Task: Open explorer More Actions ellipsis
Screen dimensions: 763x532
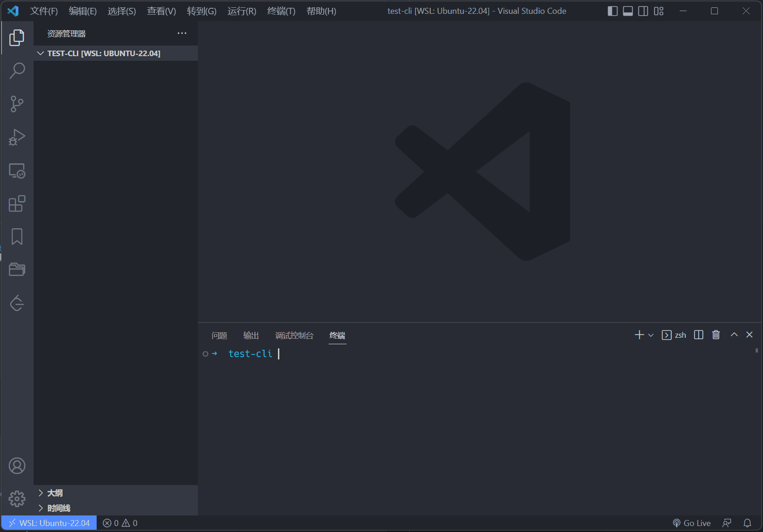Action: (182, 33)
